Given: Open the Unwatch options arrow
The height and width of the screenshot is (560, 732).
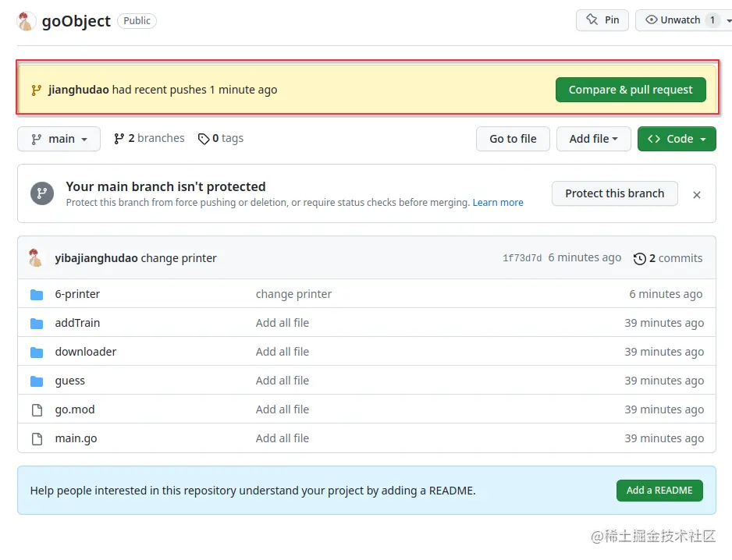Looking at the screenshot, I should (x=729, y=20).
